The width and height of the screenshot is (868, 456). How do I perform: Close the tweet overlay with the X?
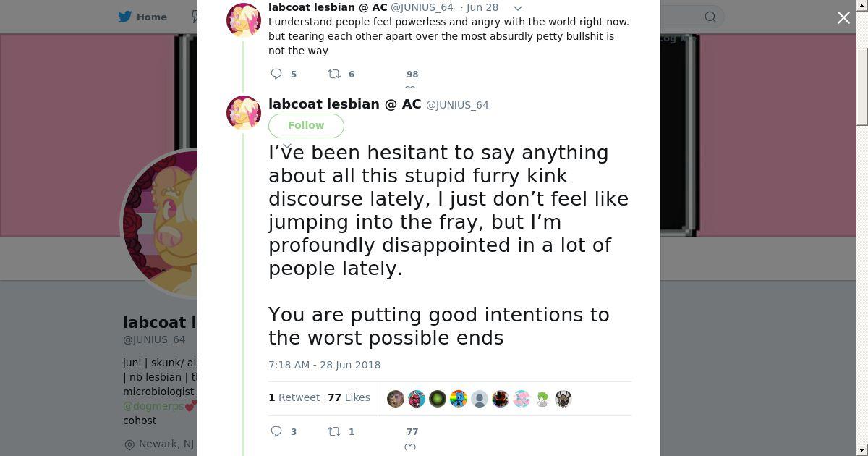click(x=843, y=18)
